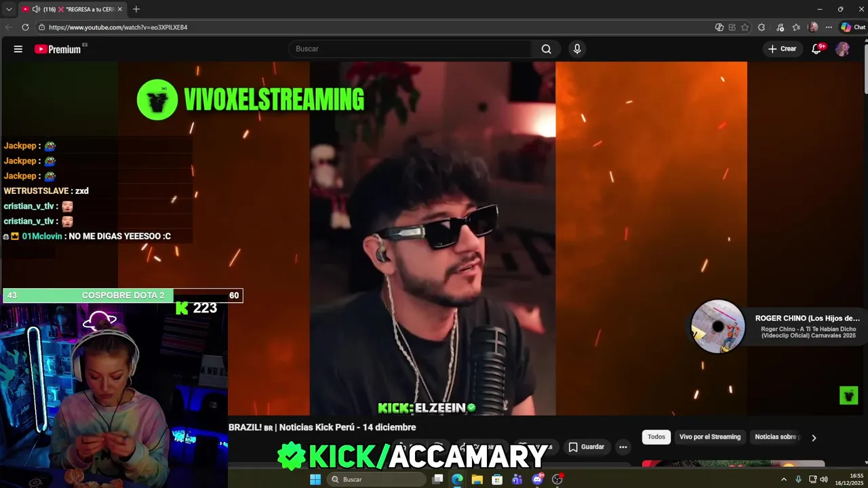Screen dimensions: 868x488
Task: Open the favorites list icon
Action: [x=796, y=27]
